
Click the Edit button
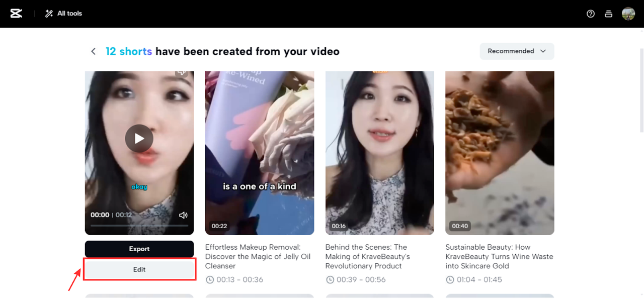[x=139, y=269]
